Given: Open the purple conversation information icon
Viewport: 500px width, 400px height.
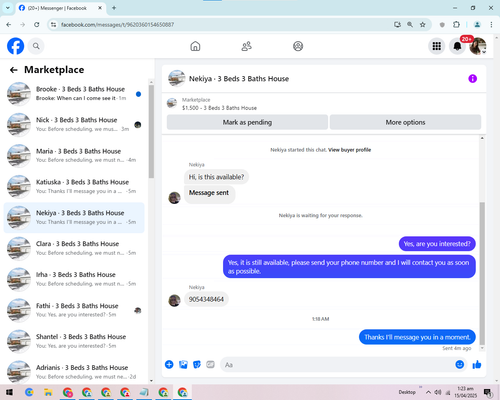Looking at the screenshot, I should (472, 79).
